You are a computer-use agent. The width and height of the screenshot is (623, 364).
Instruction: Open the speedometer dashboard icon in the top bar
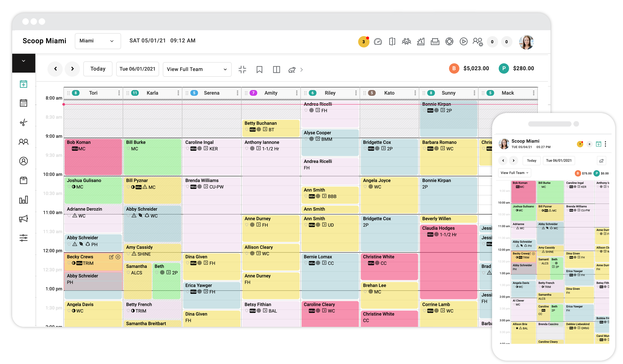coord(377,42)
